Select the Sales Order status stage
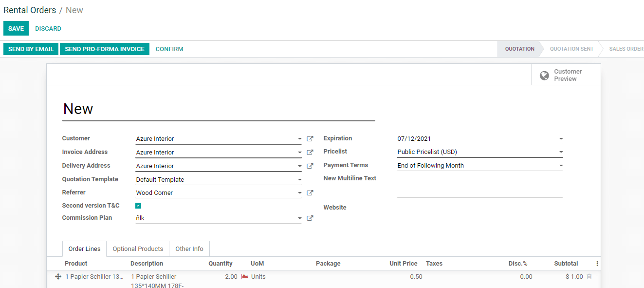This screenshot has height=288, width=644. [626, 49]
